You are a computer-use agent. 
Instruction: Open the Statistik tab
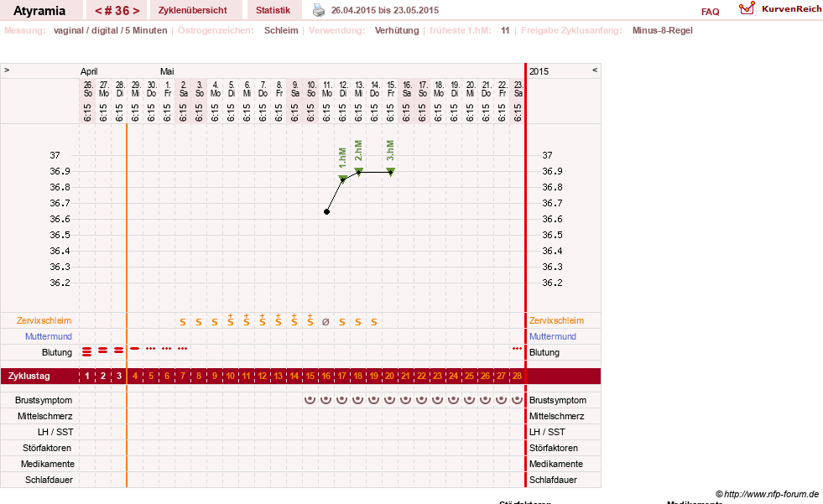click(x=273, y=10)
